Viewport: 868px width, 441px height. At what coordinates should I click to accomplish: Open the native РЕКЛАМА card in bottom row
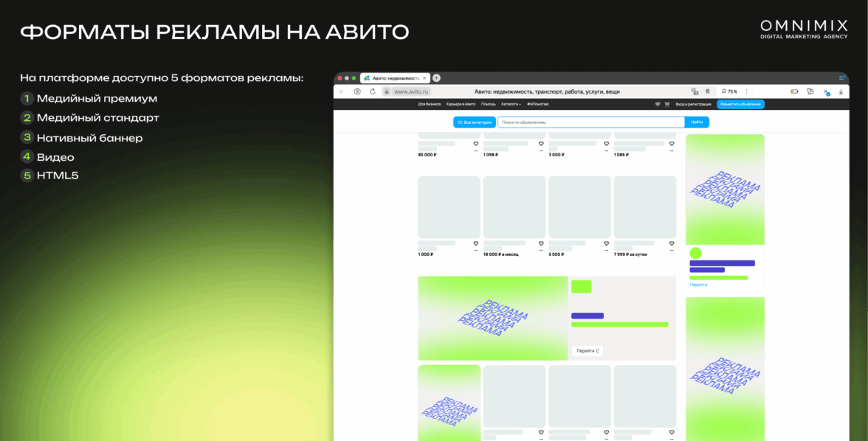(x=449, y=403)
